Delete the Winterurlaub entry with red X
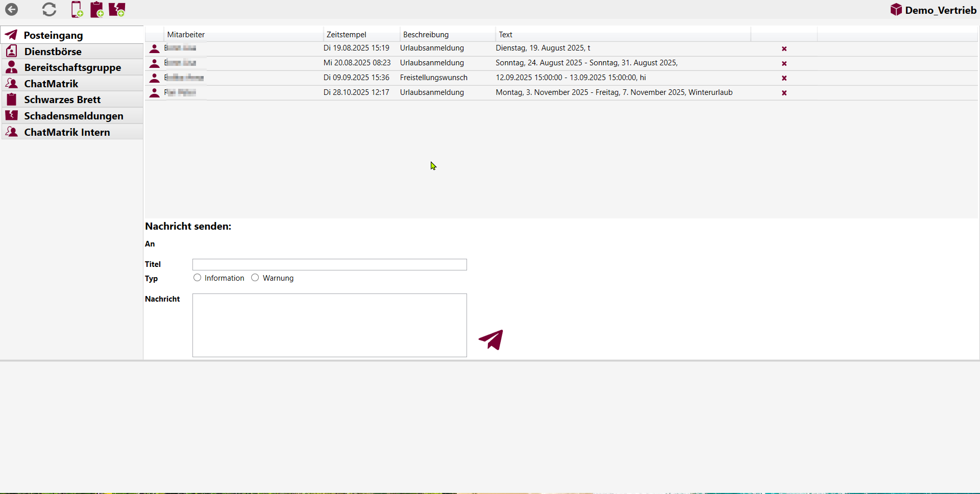This screenshot has width=980, height=494. click(x=784, y=93)
